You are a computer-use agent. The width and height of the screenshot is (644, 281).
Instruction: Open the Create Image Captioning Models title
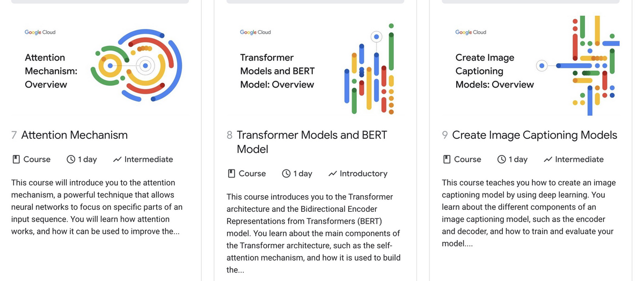click(535, 135)
